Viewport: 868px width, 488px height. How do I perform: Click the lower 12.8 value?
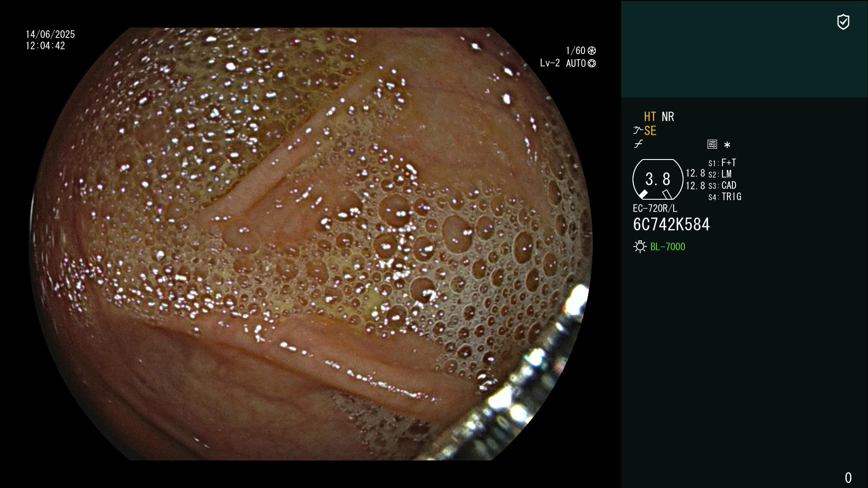pos(695,186)
